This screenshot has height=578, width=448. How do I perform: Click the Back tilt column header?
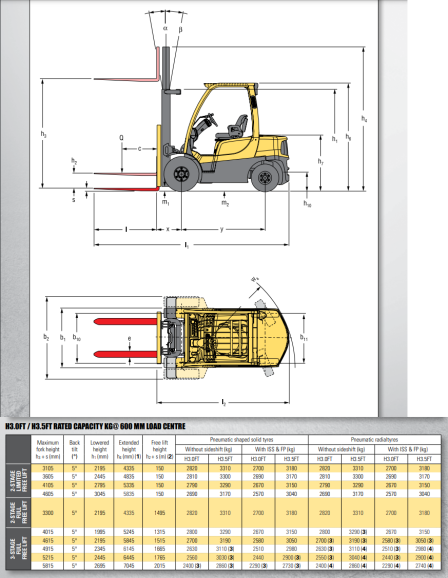(x=74, y=449)
